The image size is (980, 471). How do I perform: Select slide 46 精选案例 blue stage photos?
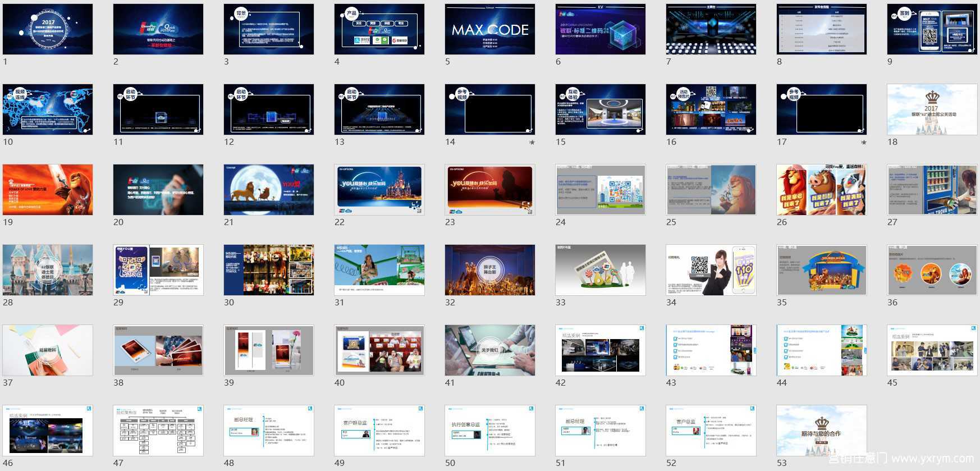[x=48, y=431]
